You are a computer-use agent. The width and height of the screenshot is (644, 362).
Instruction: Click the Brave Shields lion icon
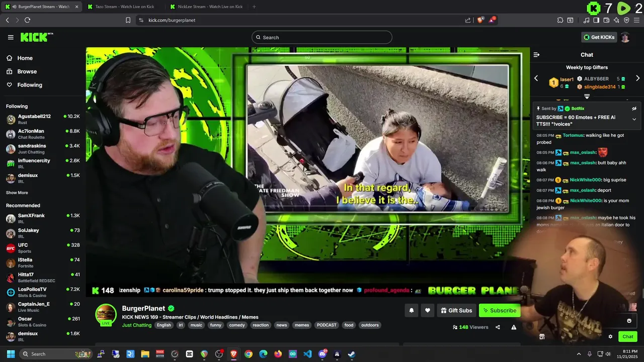point(480,20)
